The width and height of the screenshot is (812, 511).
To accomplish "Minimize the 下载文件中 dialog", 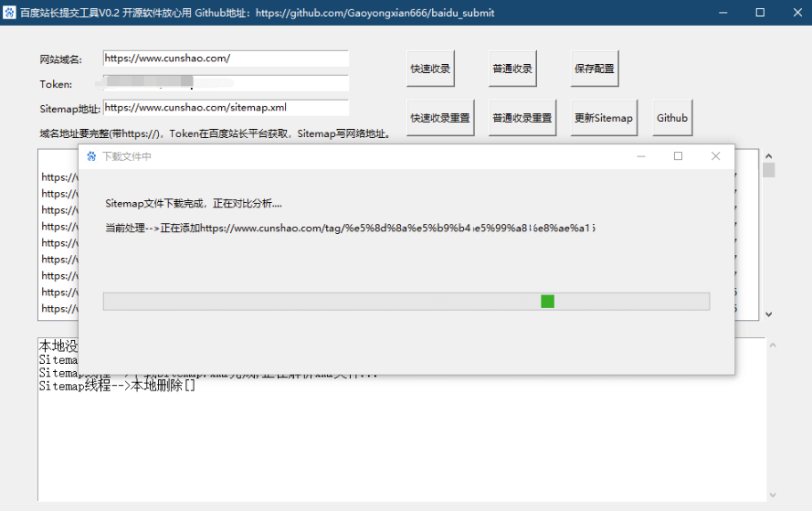I will 641,156.
